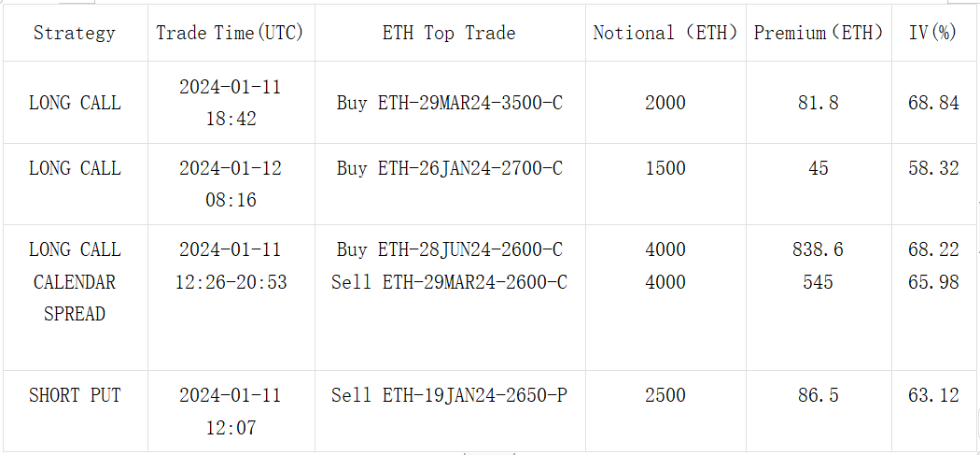Click the 68.84 IV value
980x455 pixels.
(933, 103)
